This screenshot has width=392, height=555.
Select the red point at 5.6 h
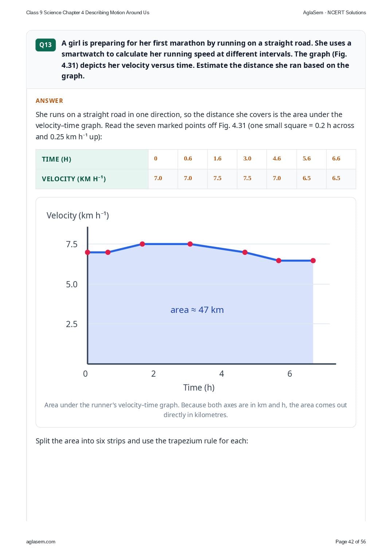(279, 261)
